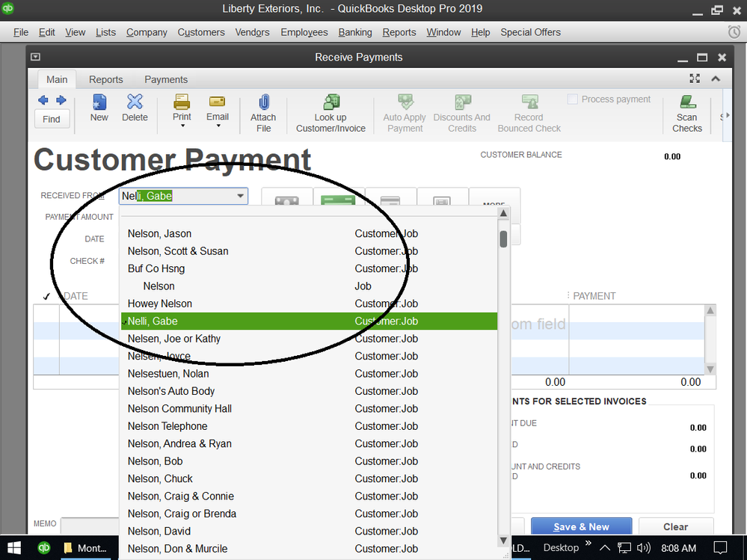Viewport: 747px width, 560px height.
Task: Open the Receive Payments window control menu icon
Action: click(x=35, y=57)
